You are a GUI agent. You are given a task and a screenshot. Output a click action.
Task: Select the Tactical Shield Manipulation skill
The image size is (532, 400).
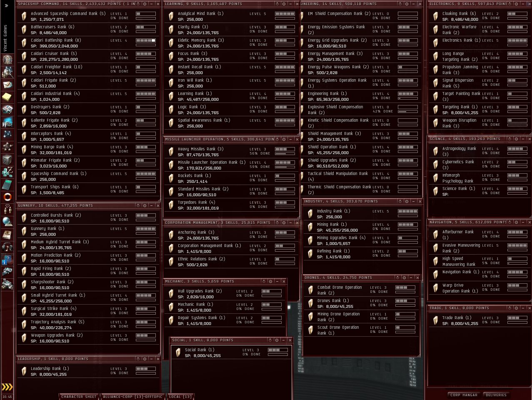[x=362, y=176]
